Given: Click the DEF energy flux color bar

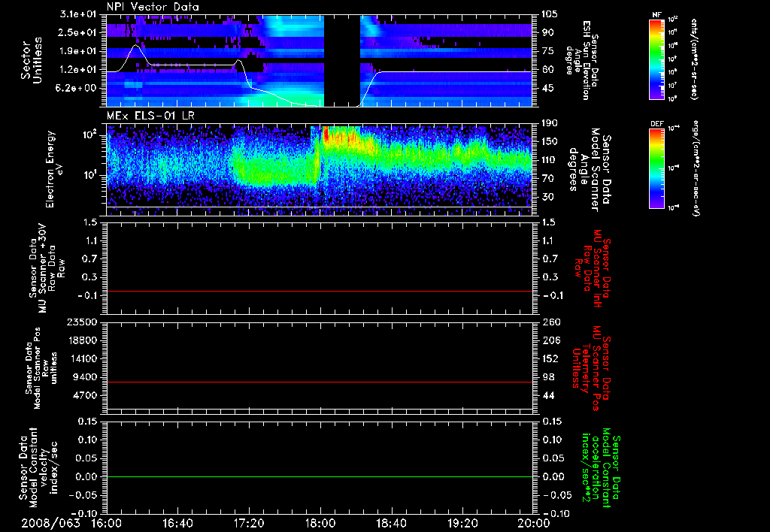Looking at the screenshot, I should (x=657, y=168).
